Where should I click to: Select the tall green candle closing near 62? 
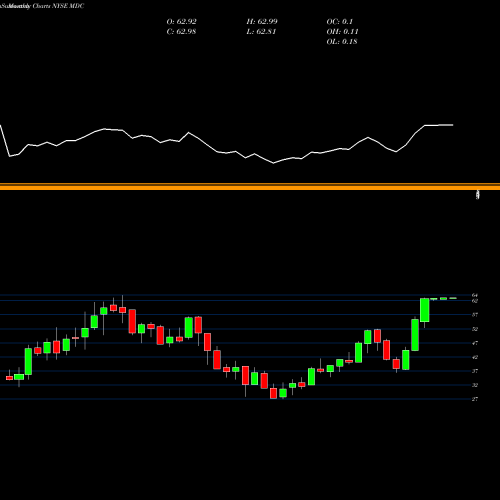(x=424, y=310)
